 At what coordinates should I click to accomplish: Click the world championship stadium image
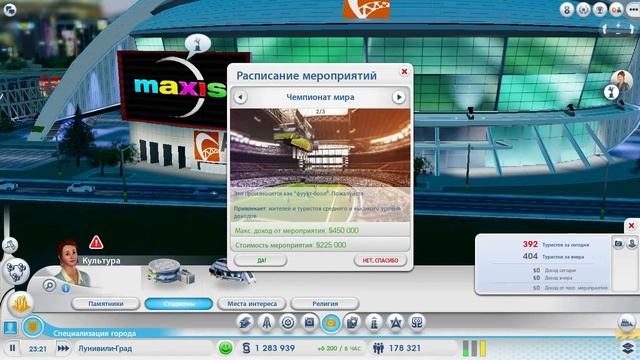point(320,165)
